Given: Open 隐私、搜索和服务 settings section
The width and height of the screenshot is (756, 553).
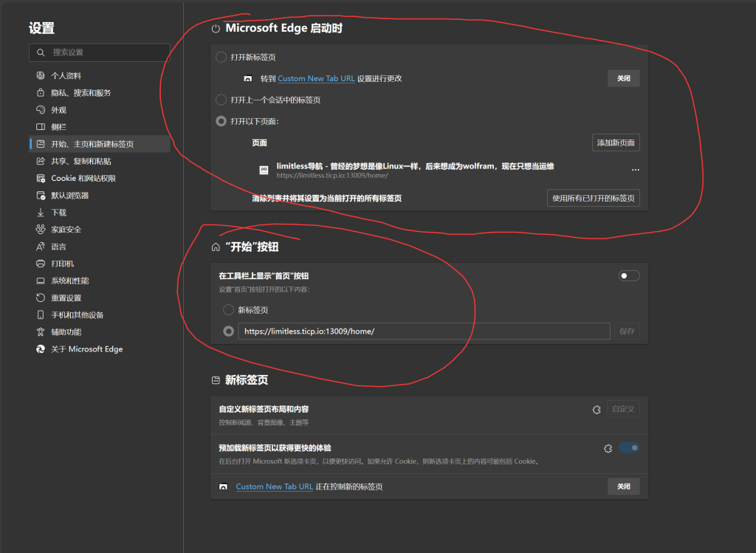Looking at the screenshot, I should 100,92.
